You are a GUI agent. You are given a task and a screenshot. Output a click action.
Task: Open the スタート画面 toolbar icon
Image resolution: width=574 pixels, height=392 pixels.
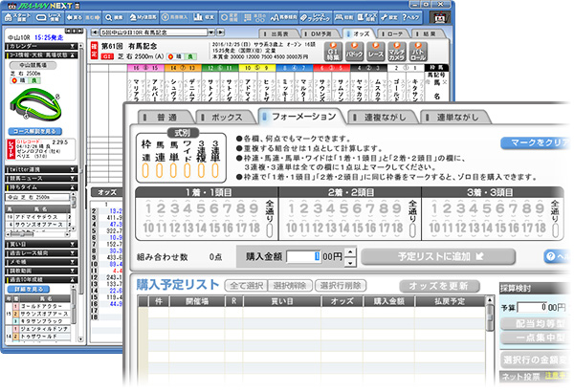(18, 17)
